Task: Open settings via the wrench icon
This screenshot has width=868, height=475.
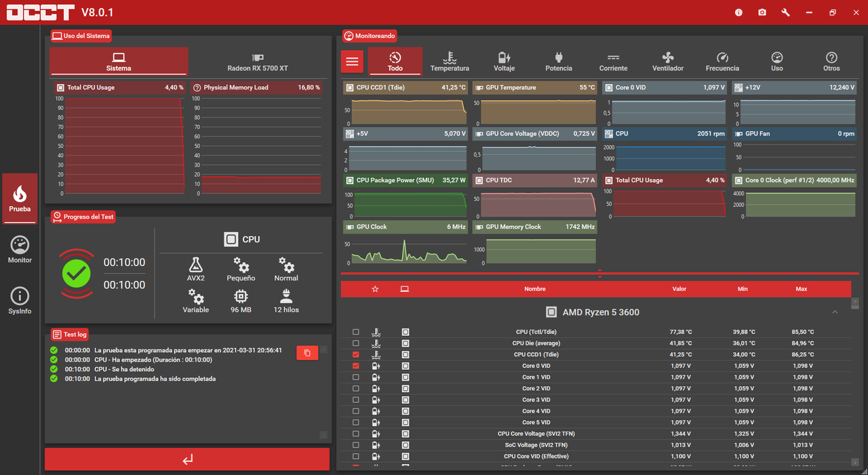Action: [x=785, y=12]
